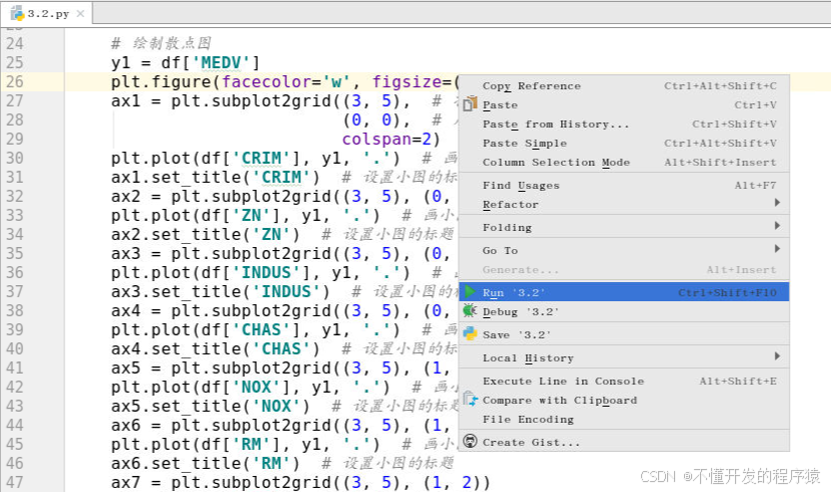Select Find Usages menu item

(x=623, y=185)
